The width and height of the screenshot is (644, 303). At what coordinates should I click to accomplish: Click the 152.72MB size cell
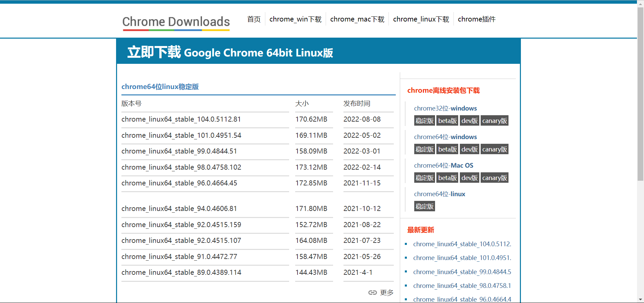[311, 225]
